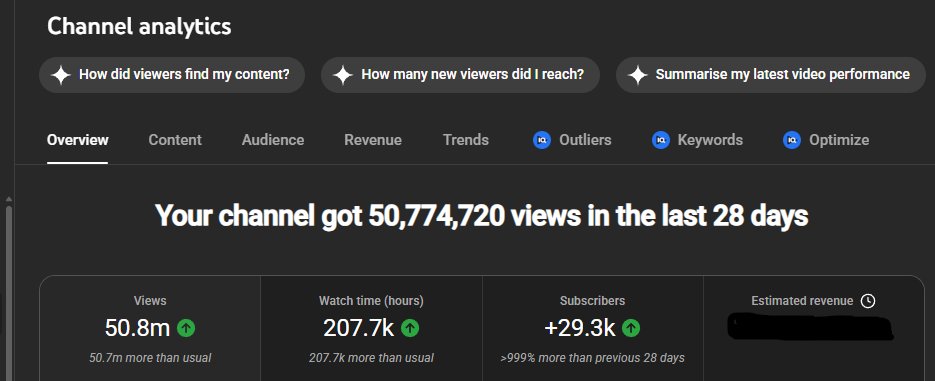Viewport: 935px width, 381px height.
Task: Click the '207.7k more than usual' text
Action: pos(371,358)
